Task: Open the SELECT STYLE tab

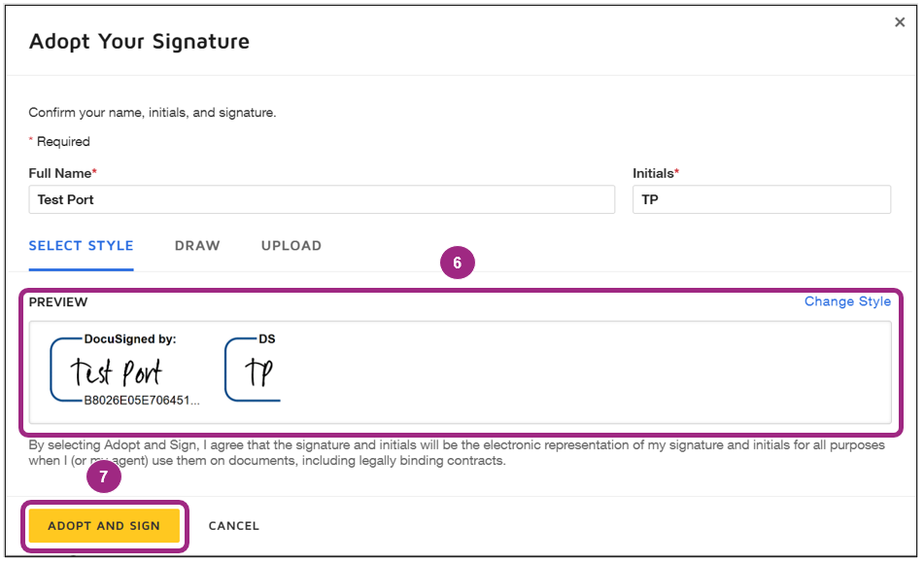Action: click(x=81, y=246)
